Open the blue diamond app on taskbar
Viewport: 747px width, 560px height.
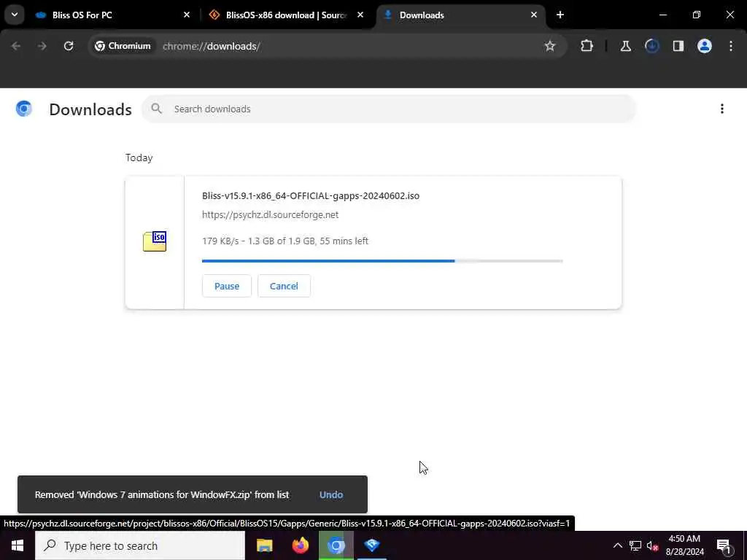tap(372, 545)
